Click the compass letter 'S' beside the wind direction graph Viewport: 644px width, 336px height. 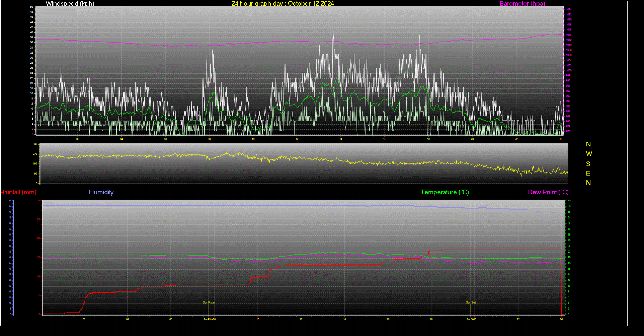tap(588, 164)
